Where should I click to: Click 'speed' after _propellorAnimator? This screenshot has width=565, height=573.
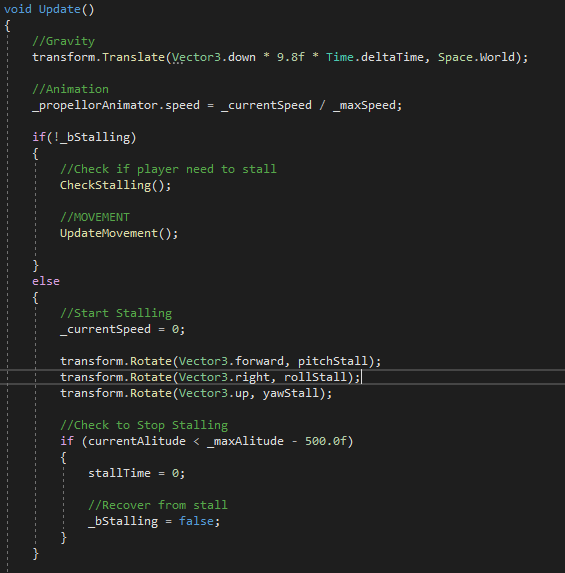[182, 105]
